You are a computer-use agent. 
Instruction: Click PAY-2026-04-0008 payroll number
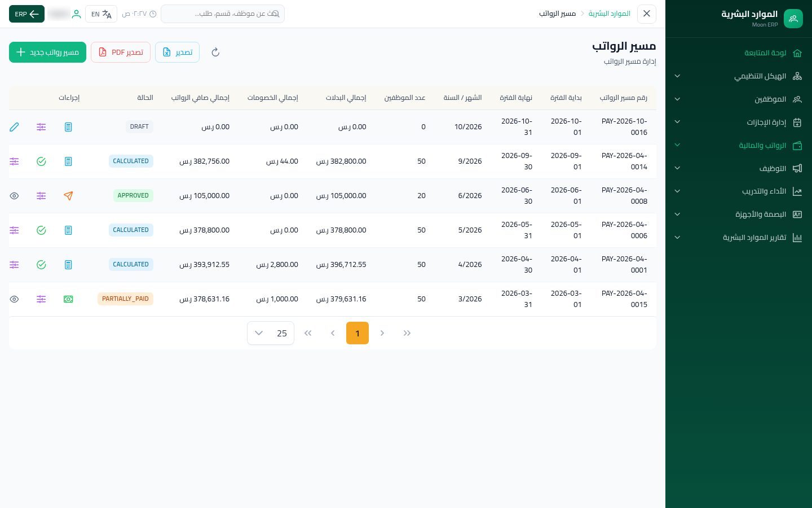point(624,196)
